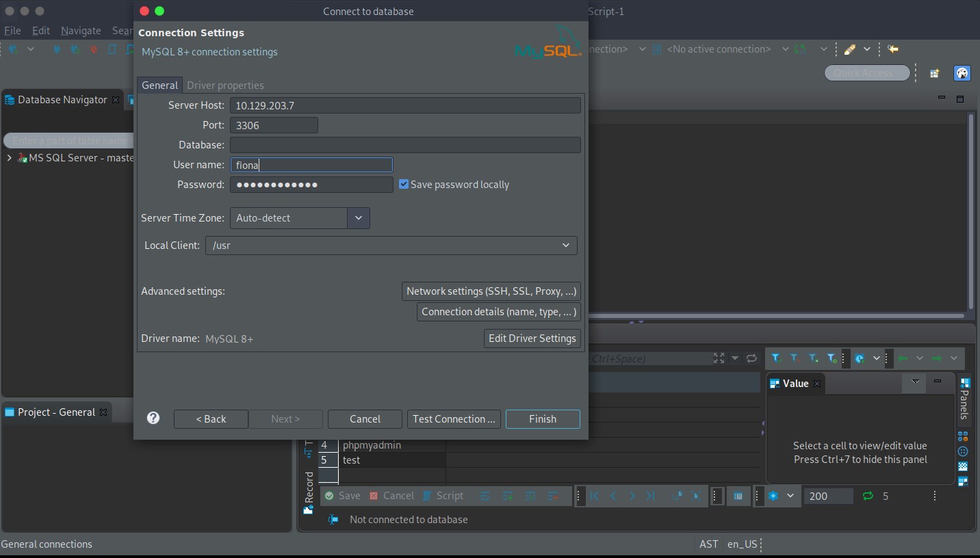Go to next row arrow

tap(632, 496)
